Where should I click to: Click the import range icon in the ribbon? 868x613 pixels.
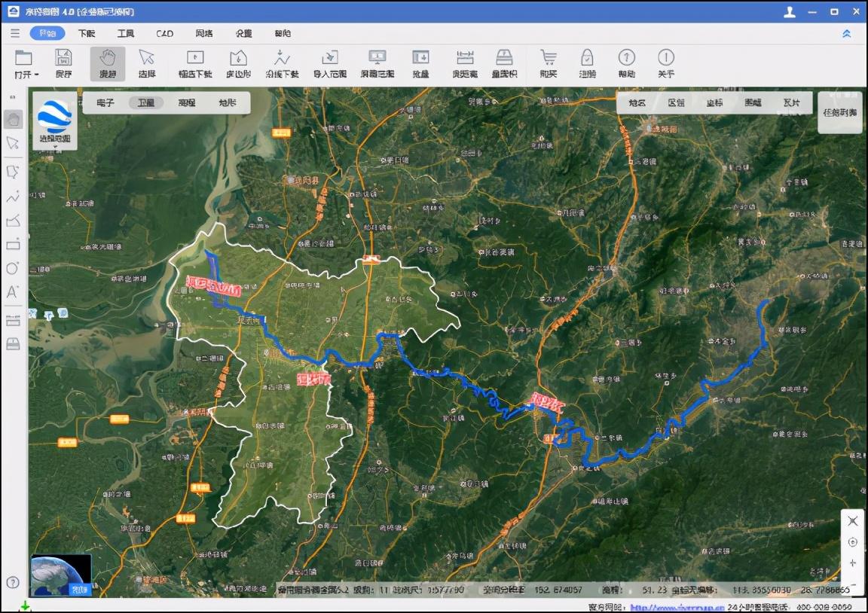[330, 57]
